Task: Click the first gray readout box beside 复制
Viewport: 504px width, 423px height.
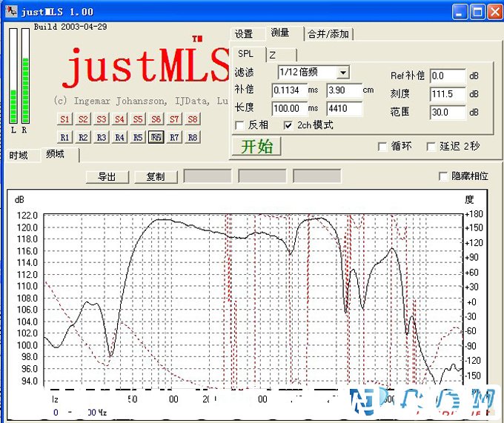Action: click(x=208, y=176)
